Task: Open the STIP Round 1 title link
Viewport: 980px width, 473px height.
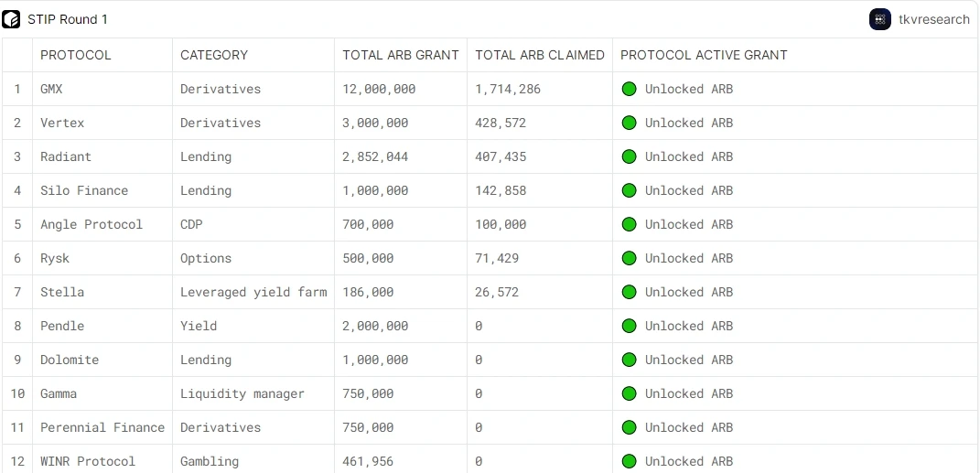Action: [x=68, y=19]
